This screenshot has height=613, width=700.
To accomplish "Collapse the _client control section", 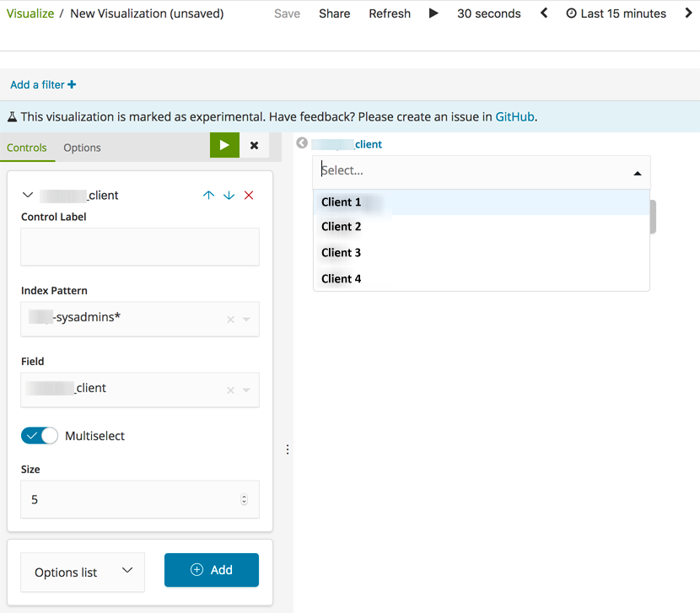I will 28,195.
